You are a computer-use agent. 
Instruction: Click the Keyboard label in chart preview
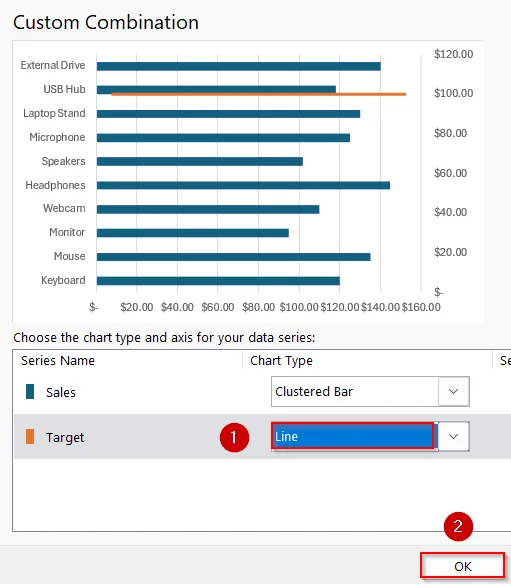click(63, 280)
